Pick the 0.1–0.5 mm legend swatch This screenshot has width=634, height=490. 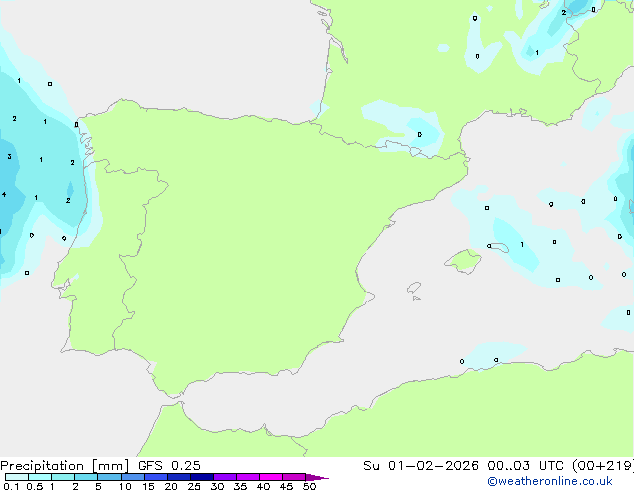tap(17, 477)
